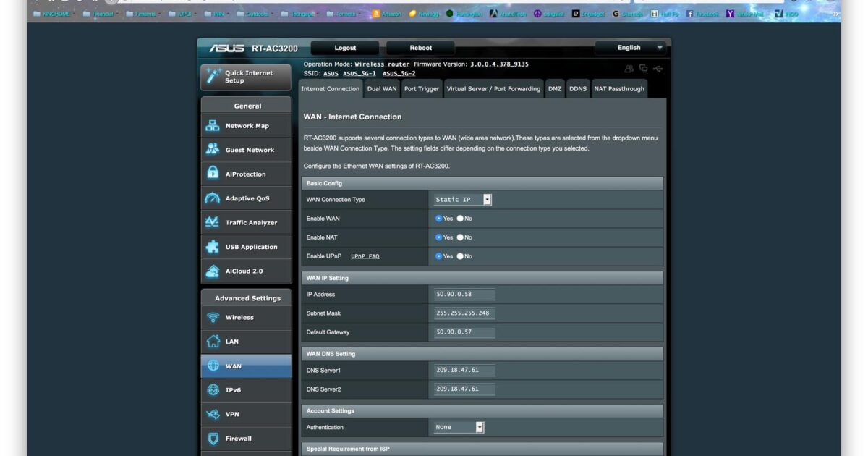Click the IPv6 globe icon
The height and width of the screenshot is (456, 868).
pos(213,390)
